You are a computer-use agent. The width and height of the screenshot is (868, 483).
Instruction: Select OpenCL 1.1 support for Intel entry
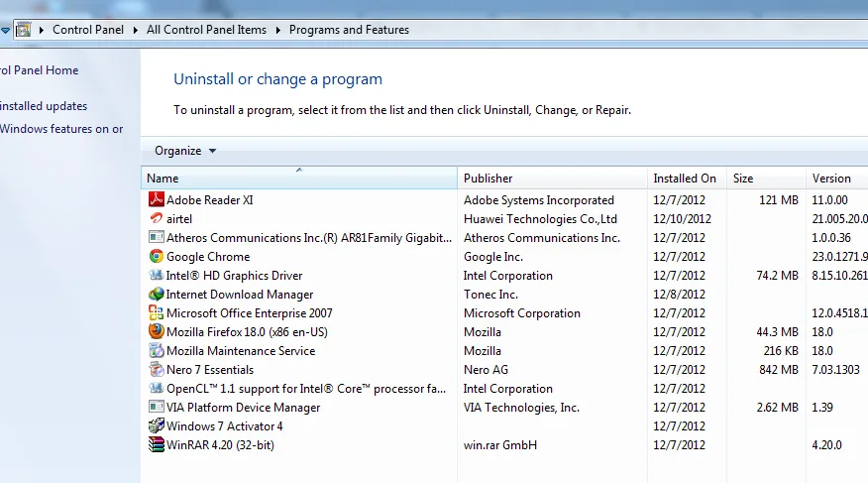coord(306,388)
